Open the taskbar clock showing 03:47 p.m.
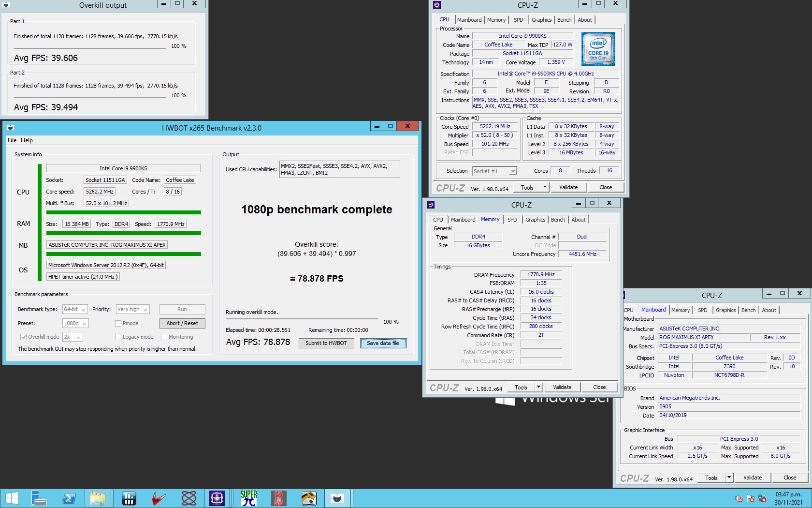The height and width of the screenshot is (508, 812). click(788, 498)
